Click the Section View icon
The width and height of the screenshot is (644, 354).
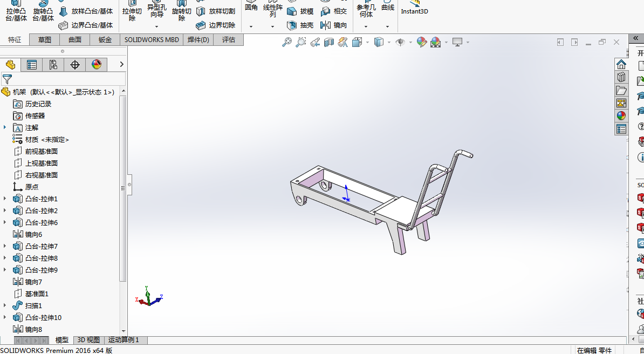329,42
